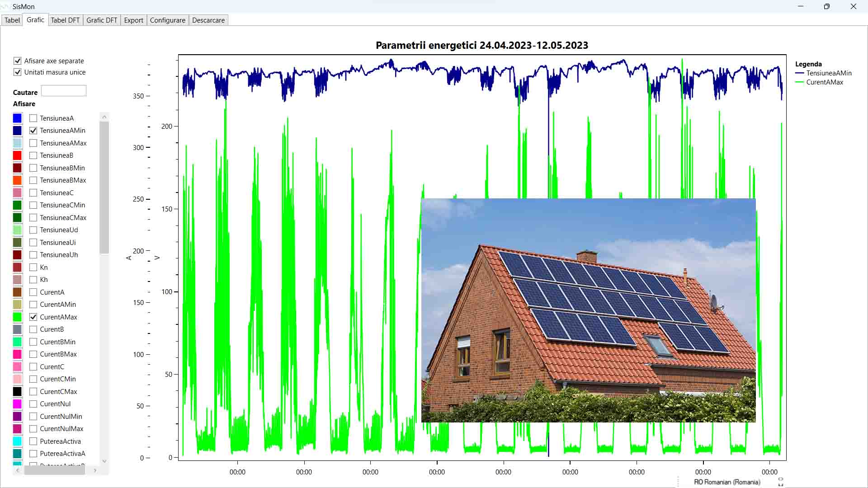Uncheck Afisare axe separate
The image size is (868, 488).
[18, 61]
